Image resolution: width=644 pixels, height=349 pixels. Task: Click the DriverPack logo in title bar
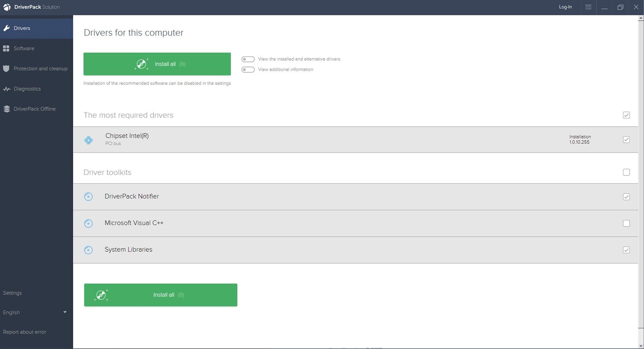(7, 7)
